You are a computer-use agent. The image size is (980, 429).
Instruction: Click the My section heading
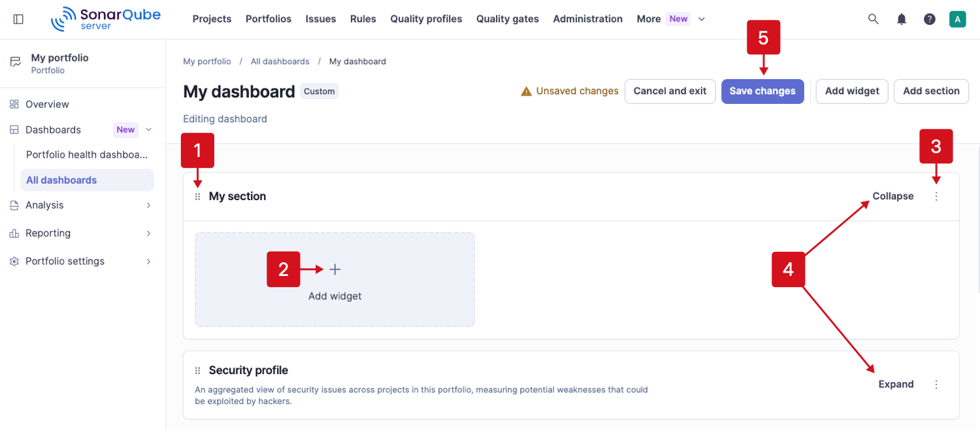click(237, 196)
